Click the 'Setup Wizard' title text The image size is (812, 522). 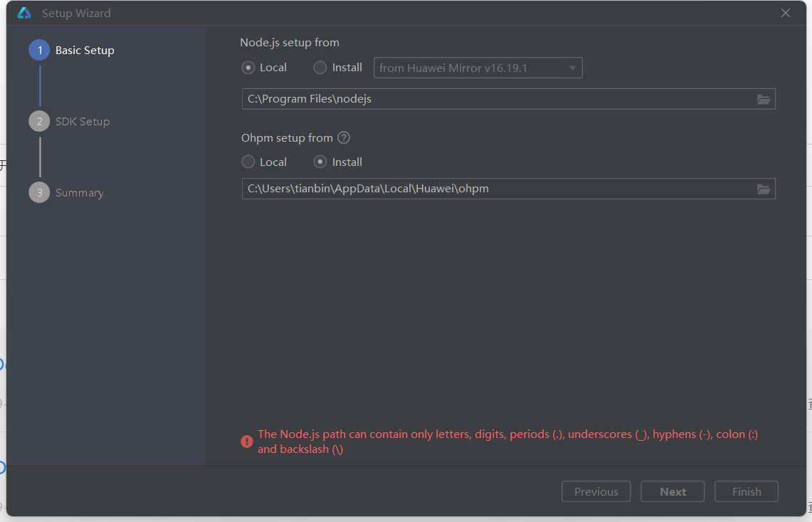point(76,13)
